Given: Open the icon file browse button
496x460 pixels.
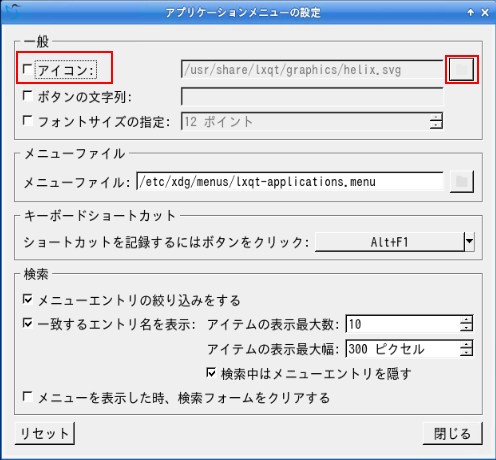Looking at the screenshot, I should coord(461,69).
